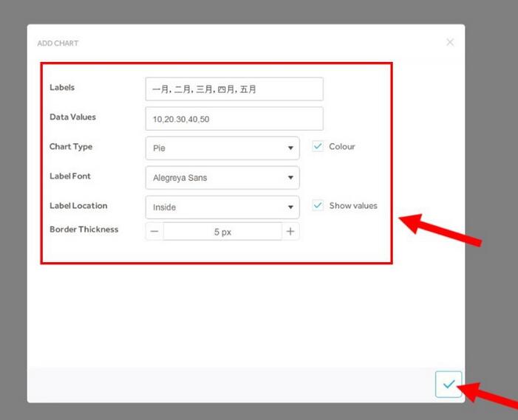Viewport: 518px width, 420px height.
Task: Toggle the Show values checkbox
Action: (318, 205)
